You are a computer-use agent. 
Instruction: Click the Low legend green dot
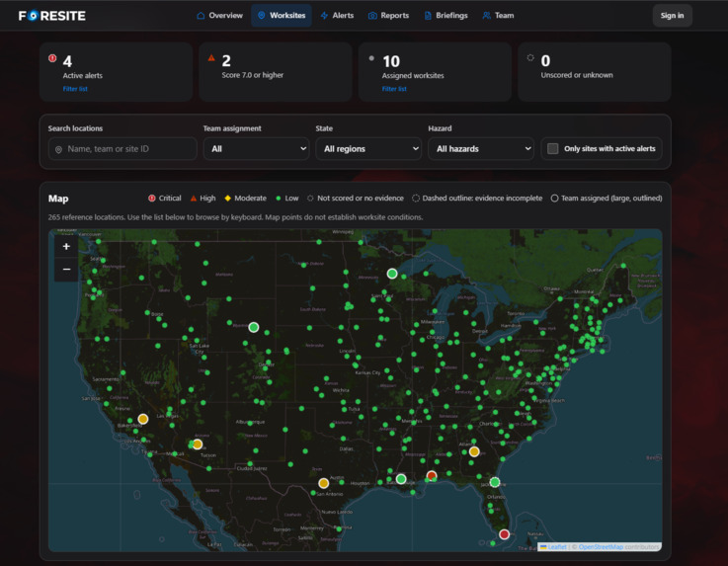(x=279, y=199)
